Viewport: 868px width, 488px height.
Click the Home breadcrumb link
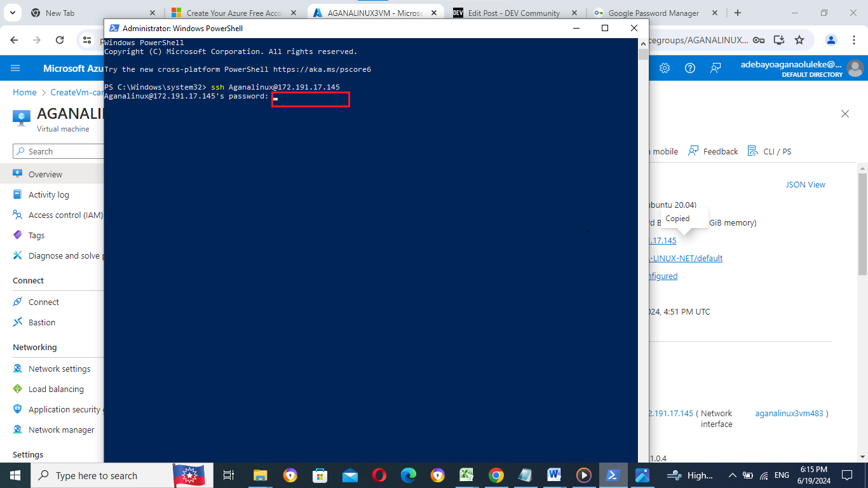click(25, 92)
